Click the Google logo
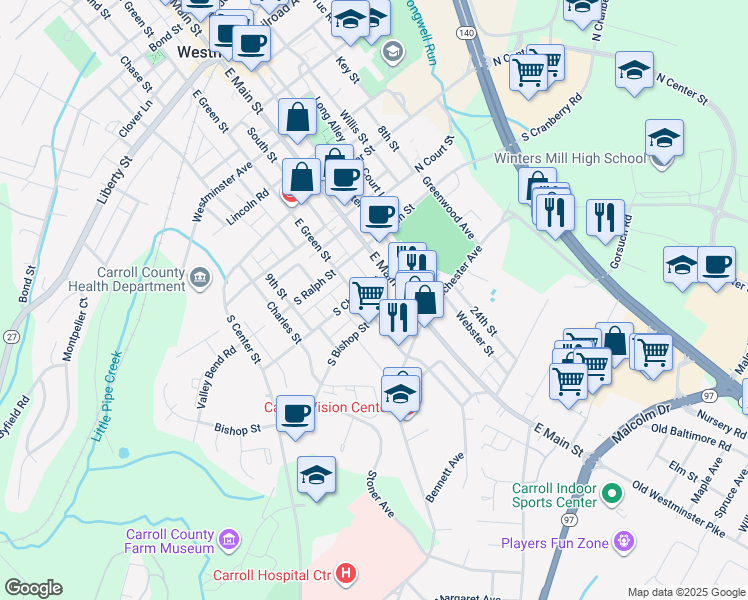748x600 pixels. point(33,588)
